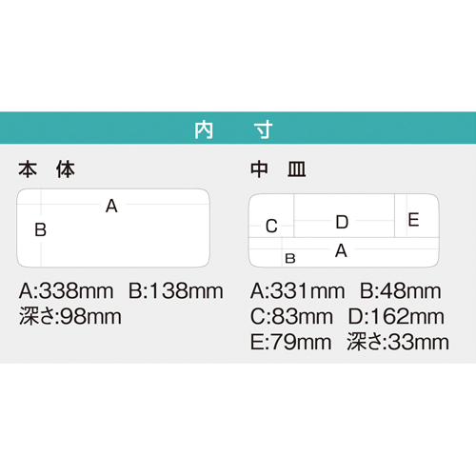Click the 中皿 heading label
The width and height of the screenshot is (476, 476).
coord(278,169)
